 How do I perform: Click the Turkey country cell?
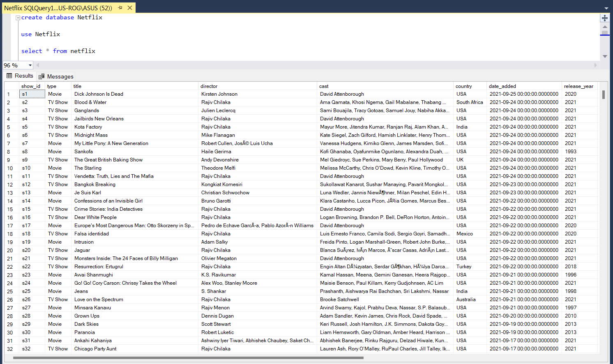470,267
